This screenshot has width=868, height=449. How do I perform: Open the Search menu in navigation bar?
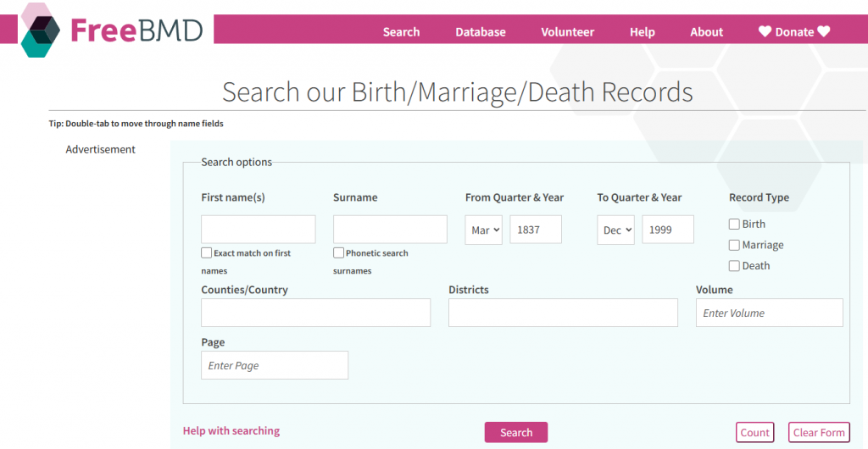(401, 32)
